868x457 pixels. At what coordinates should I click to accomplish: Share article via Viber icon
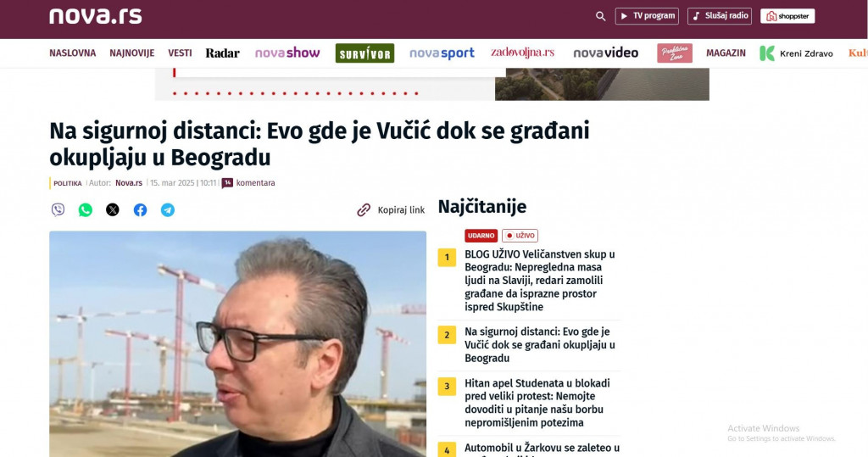coord(58,209)
